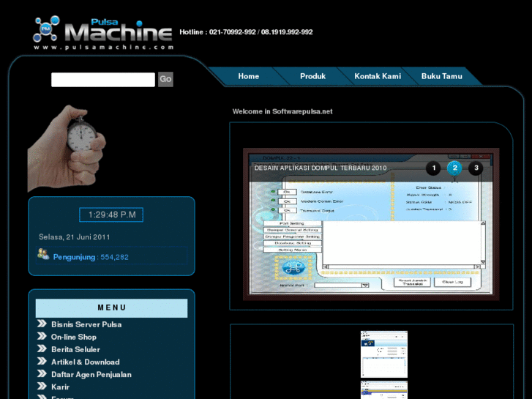
Task: Click the Dompul application slideshow image
Action: click(x=371, y=225)
